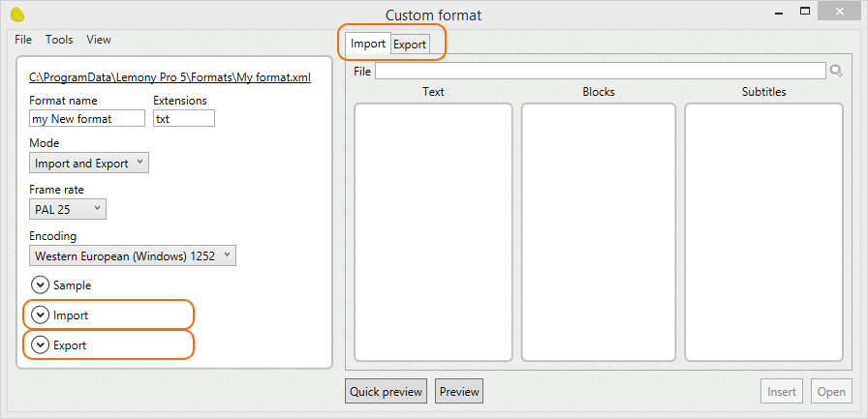Open the File menu
The height and width of the screenshot is (419, 868).
[x=23, y=40]
